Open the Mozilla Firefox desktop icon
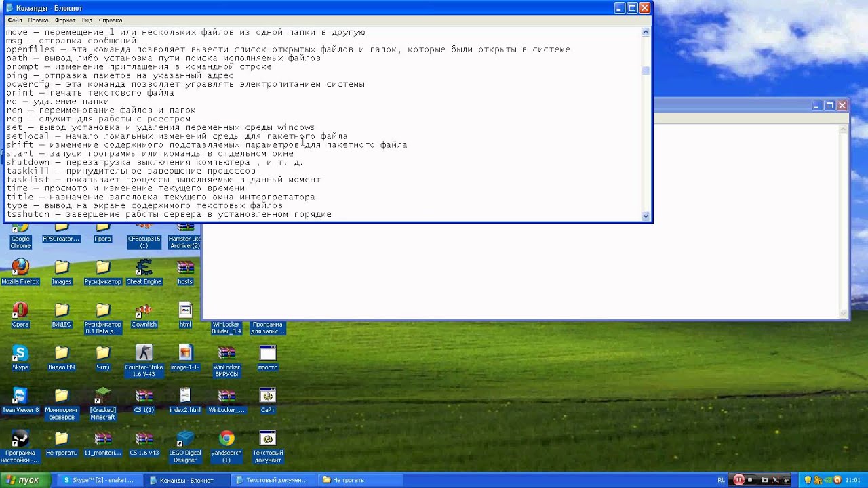Viewport: 868px width, 488px height. click(x=20, y=272)
